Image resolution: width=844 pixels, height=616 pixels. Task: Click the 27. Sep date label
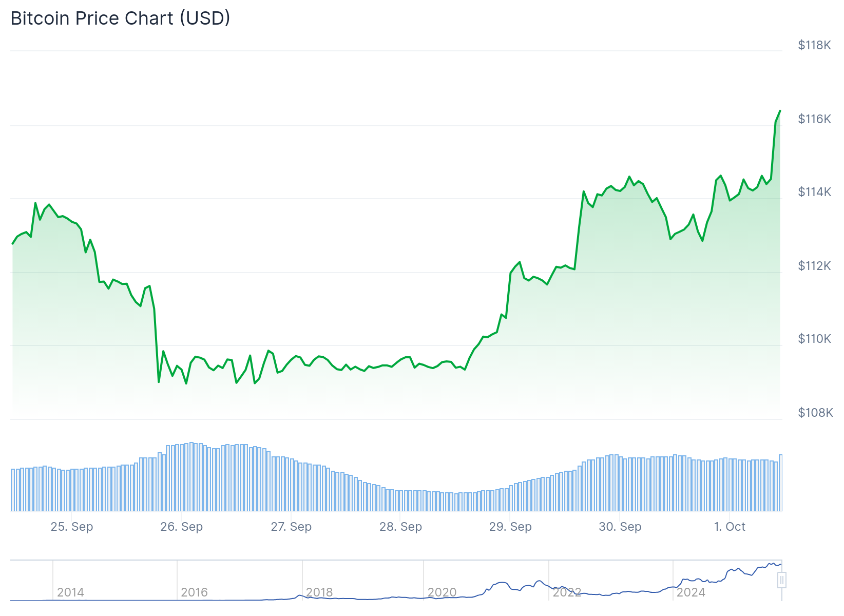291,527
